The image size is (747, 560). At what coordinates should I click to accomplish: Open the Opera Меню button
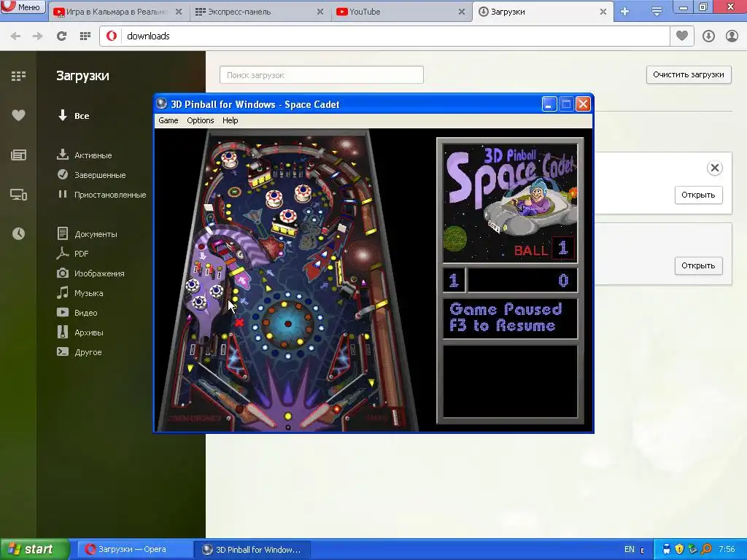click(23, 7)
